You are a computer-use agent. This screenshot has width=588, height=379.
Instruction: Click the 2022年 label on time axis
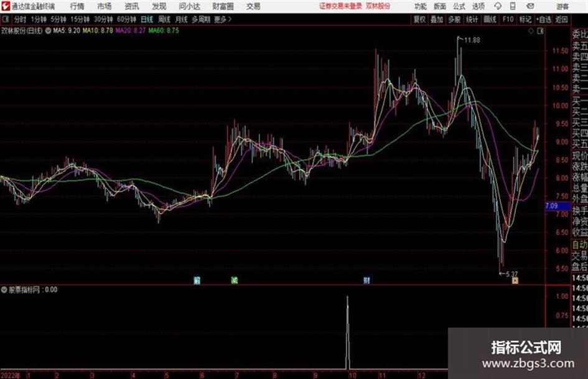(11, 375)
